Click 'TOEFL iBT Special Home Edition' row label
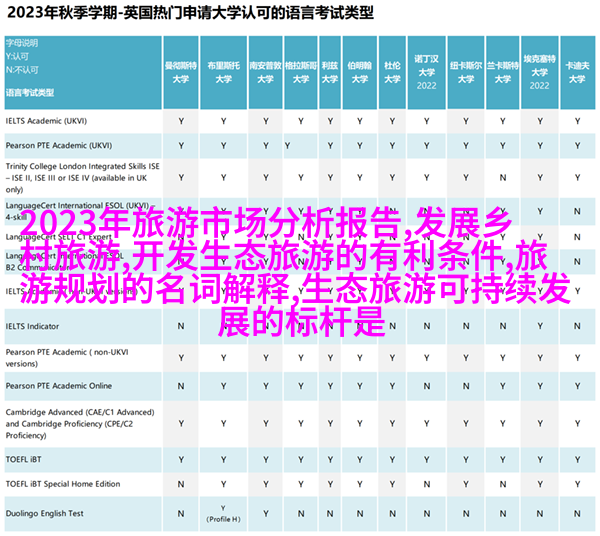 point(63,484)
